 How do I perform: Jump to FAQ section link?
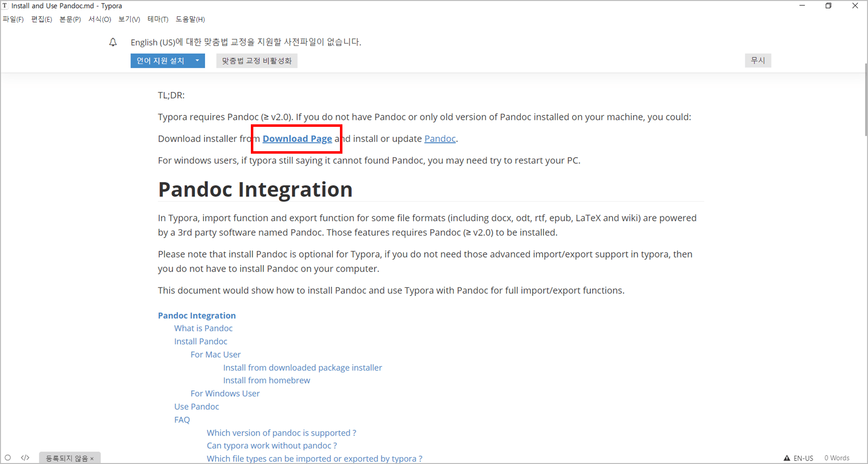[x=182, y=420]
